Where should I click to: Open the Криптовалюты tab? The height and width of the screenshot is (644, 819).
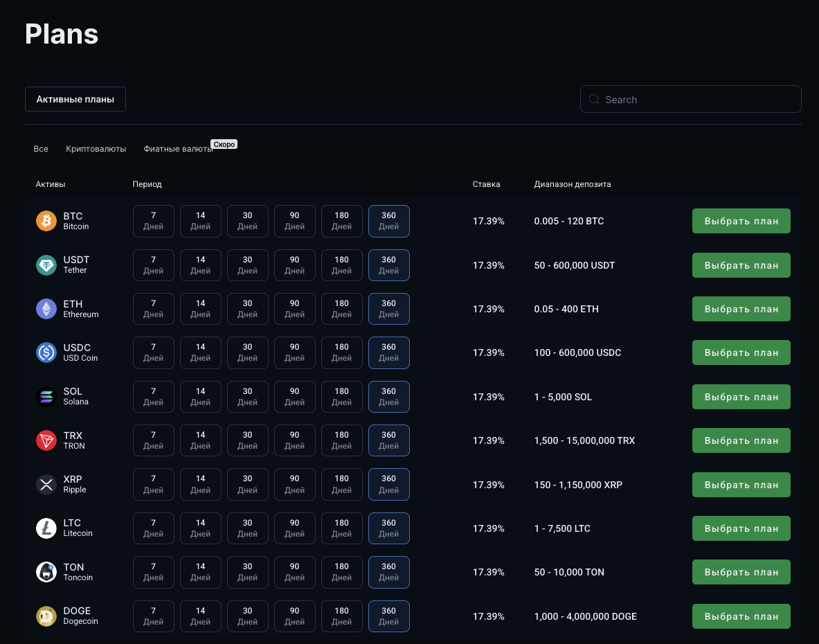pyautogui.click(x=96, y=149)
